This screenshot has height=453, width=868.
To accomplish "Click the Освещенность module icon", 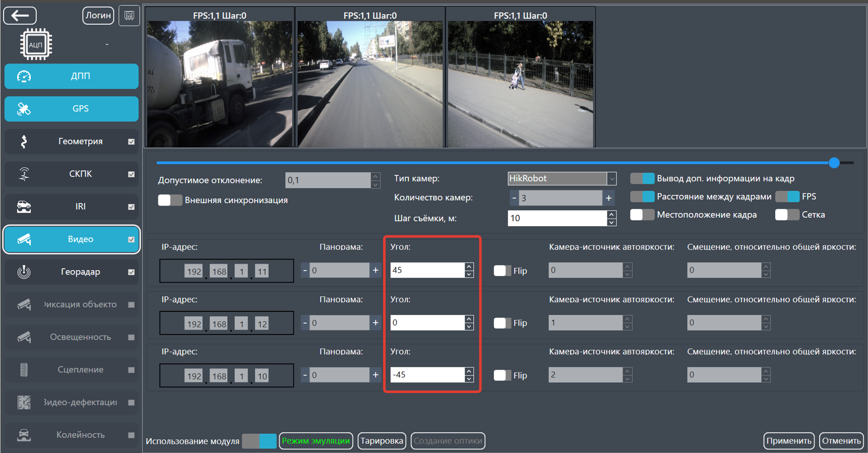I will coord(24,337).
